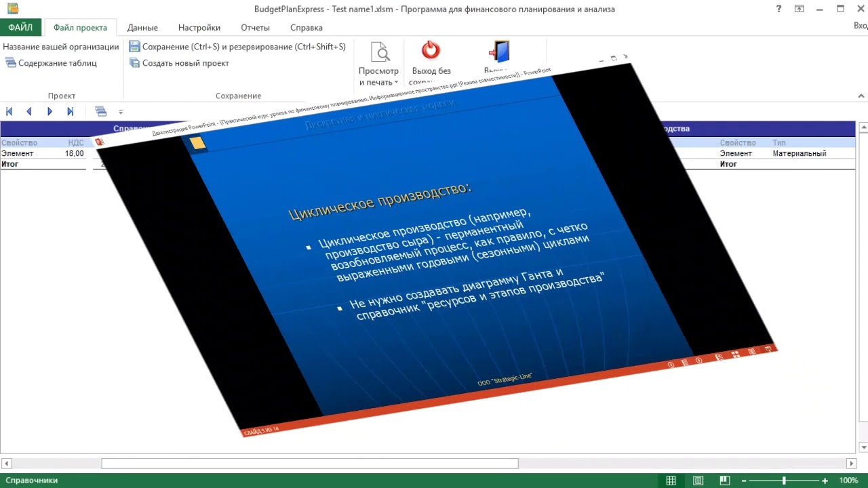Viewport: 868px width, 488px height.
Task: Click the НДС column header
Action: 76,143
